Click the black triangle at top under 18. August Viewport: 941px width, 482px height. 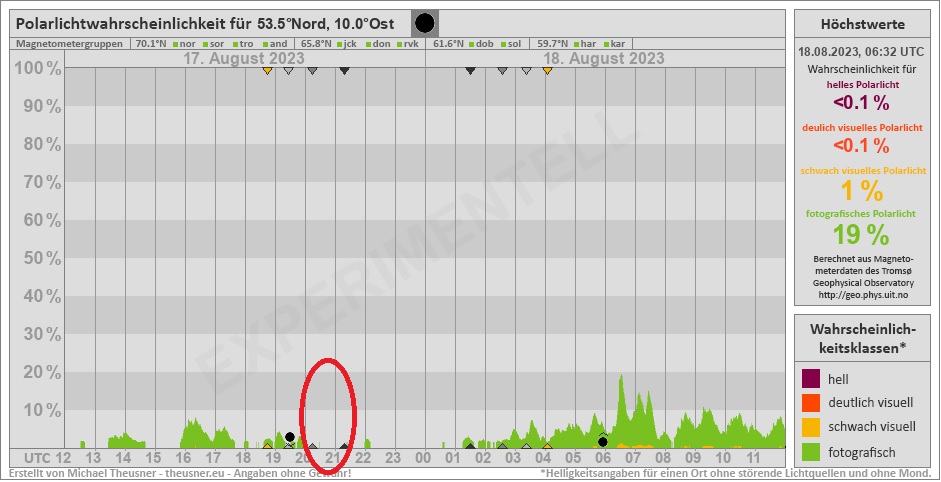point(470,71)
